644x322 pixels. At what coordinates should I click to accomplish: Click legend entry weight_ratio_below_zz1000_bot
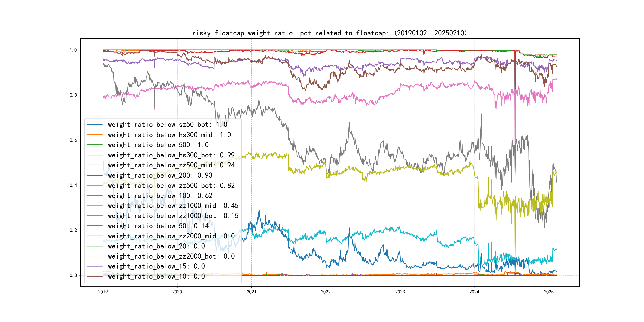173,216
